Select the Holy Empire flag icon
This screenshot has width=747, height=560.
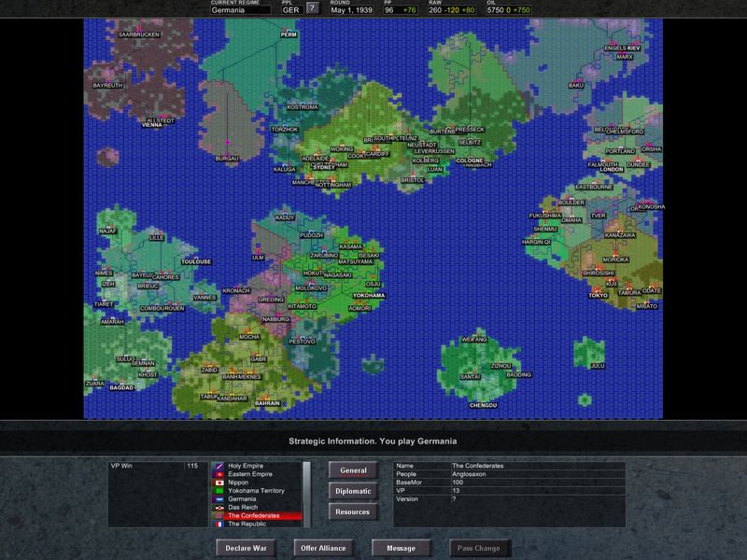click(x=219, y=466)
